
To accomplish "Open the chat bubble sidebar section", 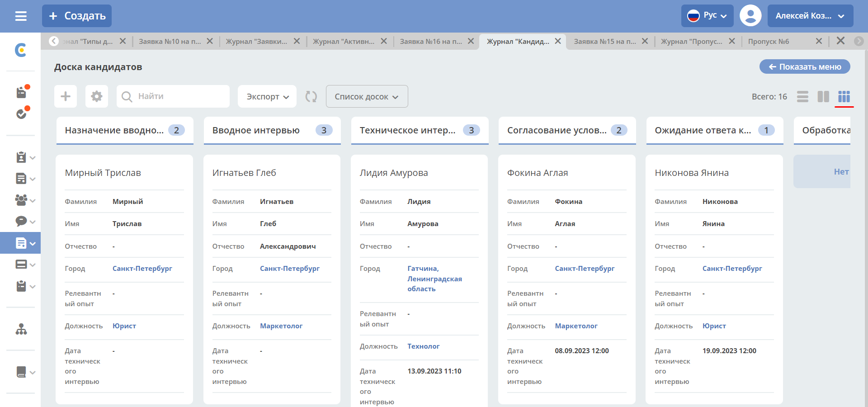I will (x=21, y=221).
